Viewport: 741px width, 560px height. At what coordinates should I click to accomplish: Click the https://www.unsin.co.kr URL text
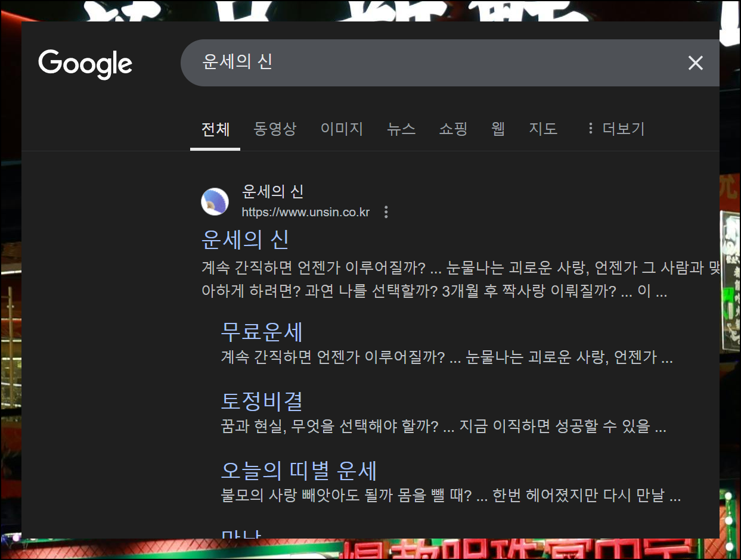point(306,212)
